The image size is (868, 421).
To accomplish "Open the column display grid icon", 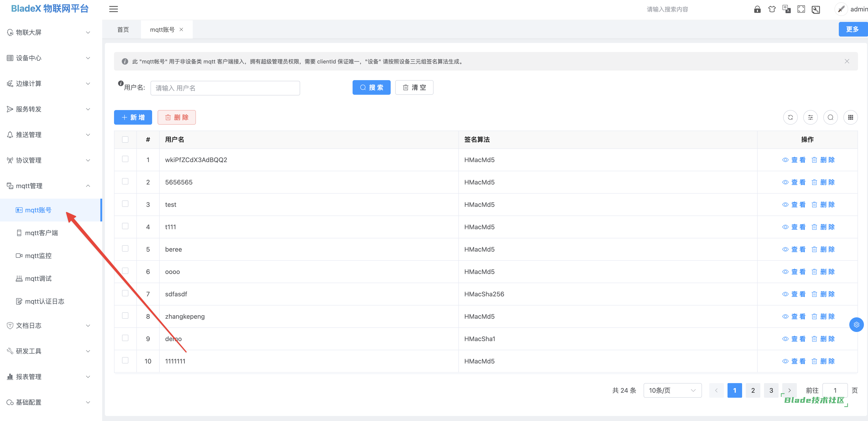I will coord(850,117).
